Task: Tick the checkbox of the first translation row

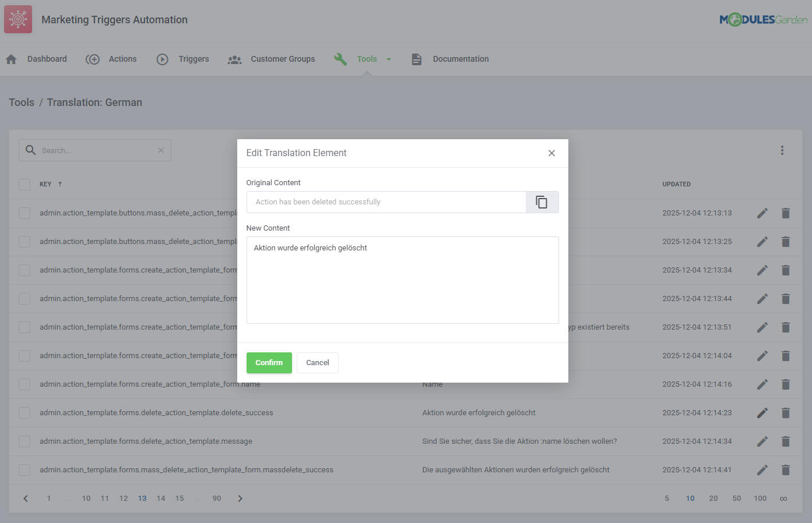Action: pos(24,213)
